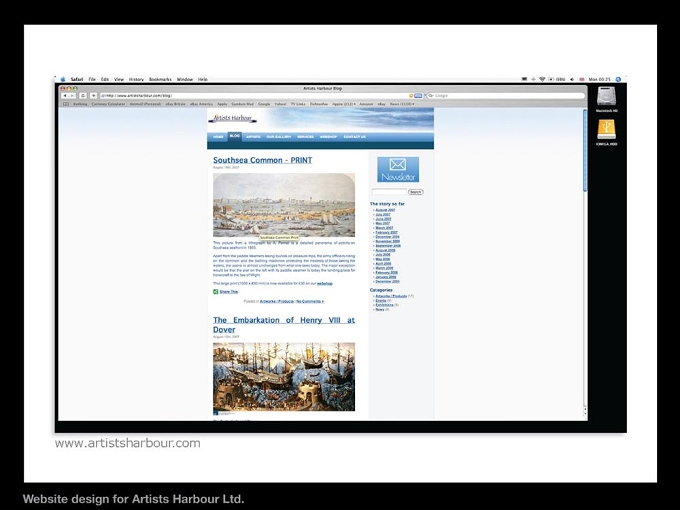Image resolution: width=680 pixels, height=510 pixels.
Task: Go to the HOME site navigation tab
Action: point(219,137)
